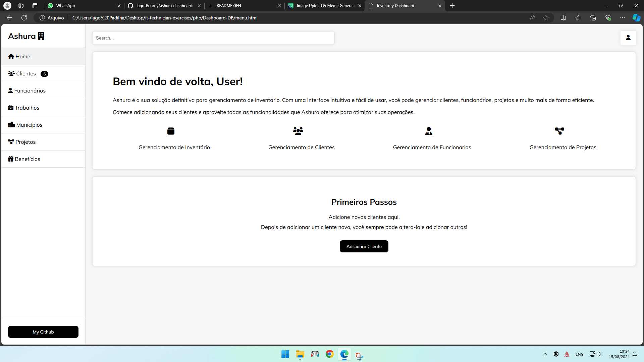This screenshot has width=644, height=362.
Task: Add page to favorites with the star
Action: [545, 18]
